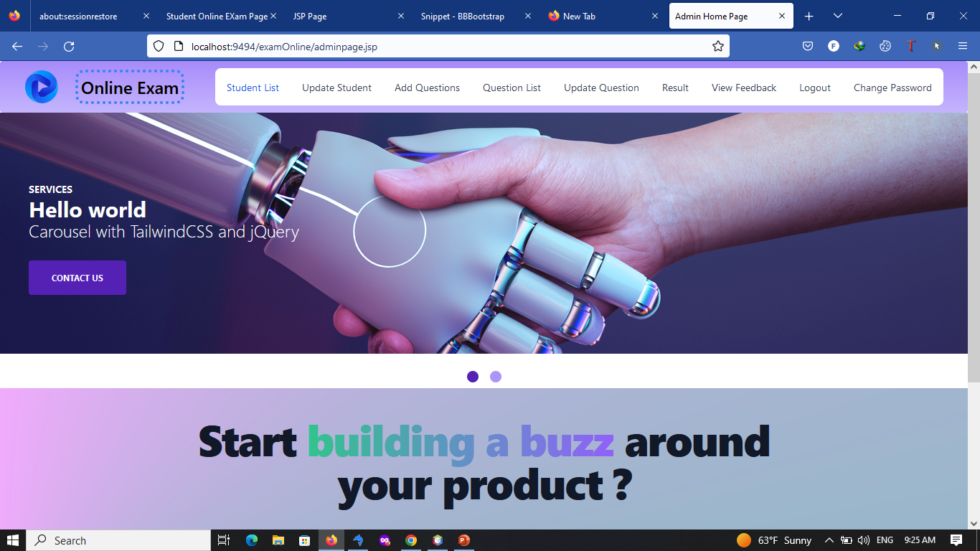Select the second carousel indicator dot
The height and width of the screenshot is (551, 980).
point(496,377)
